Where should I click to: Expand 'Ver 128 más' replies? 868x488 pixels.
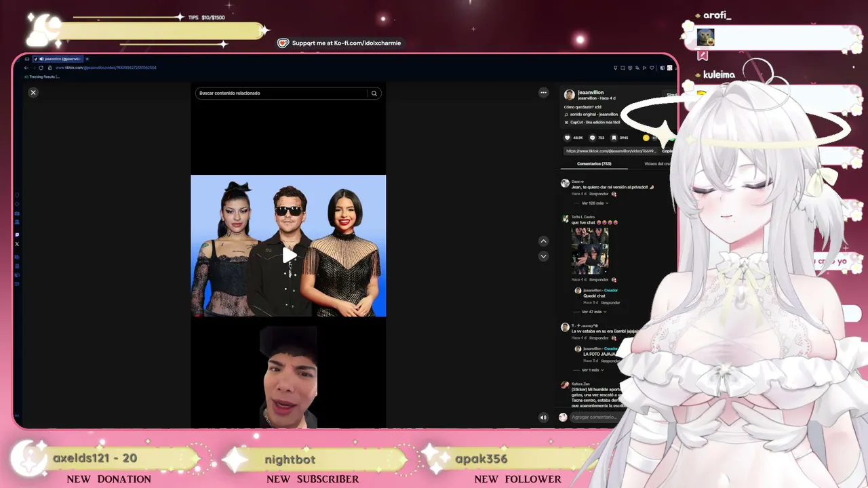[x=594, y=203]
